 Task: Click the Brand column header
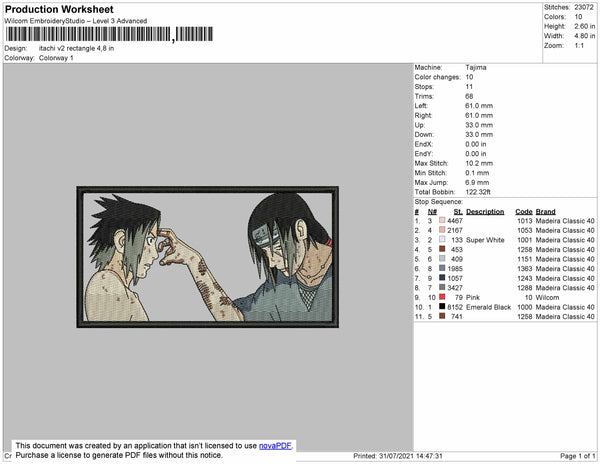(545, 212)
